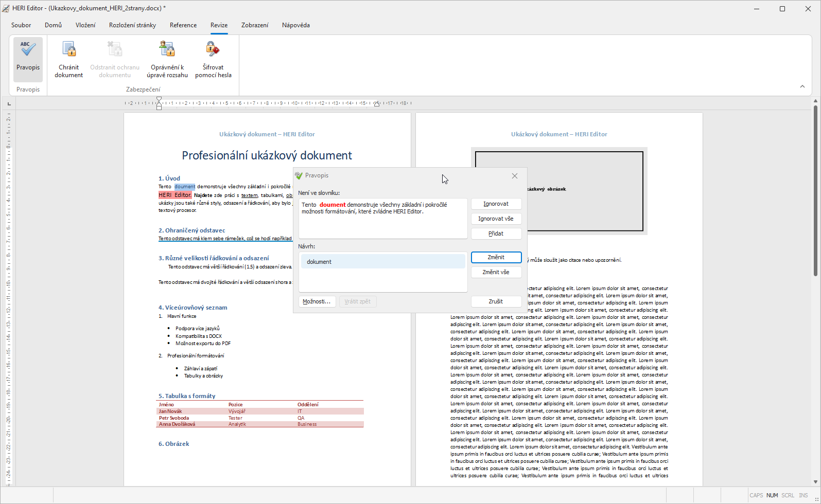
Task: Click the Chránit dokument icon
Action: 69,50
